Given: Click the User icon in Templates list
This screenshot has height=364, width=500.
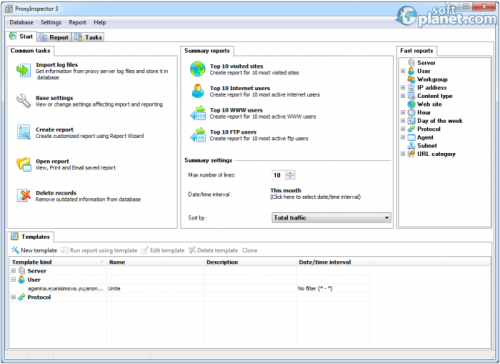Looking at the screenshot, I should (x=22, y=279).
